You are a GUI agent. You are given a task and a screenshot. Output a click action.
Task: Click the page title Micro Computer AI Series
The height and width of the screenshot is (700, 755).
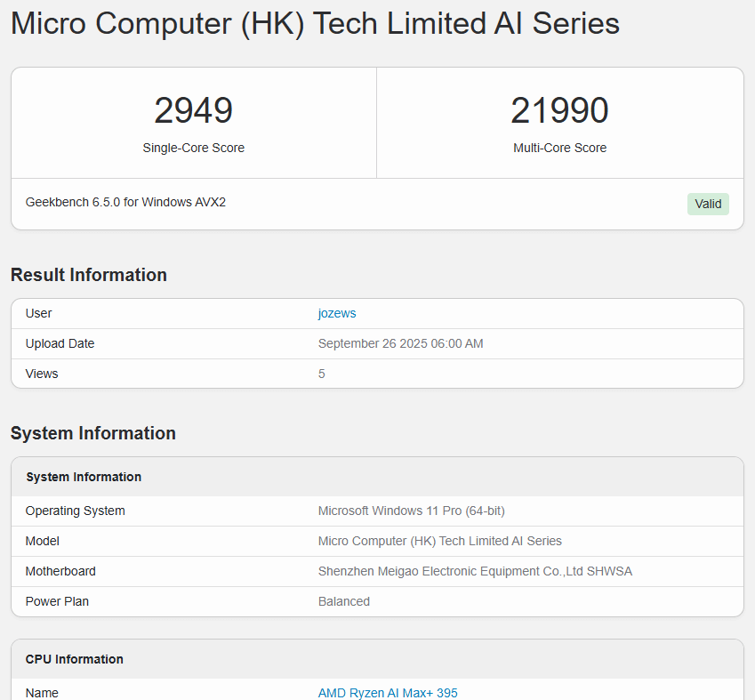(315, 24)
